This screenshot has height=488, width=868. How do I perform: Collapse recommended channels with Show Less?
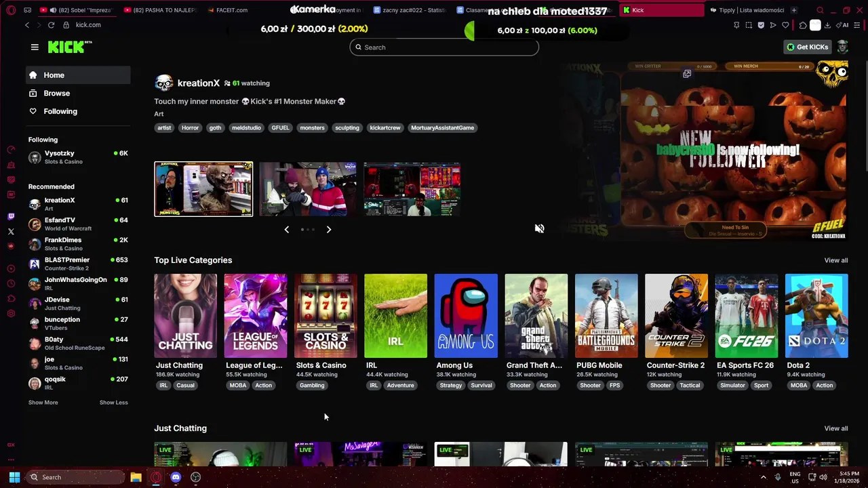[113, 403]
